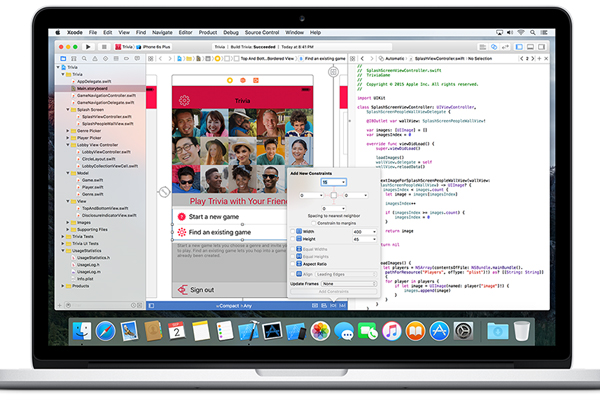The image size is (600, 400).
Task: Toggle the Debug area panel button
Action: [x=530, y=47]
